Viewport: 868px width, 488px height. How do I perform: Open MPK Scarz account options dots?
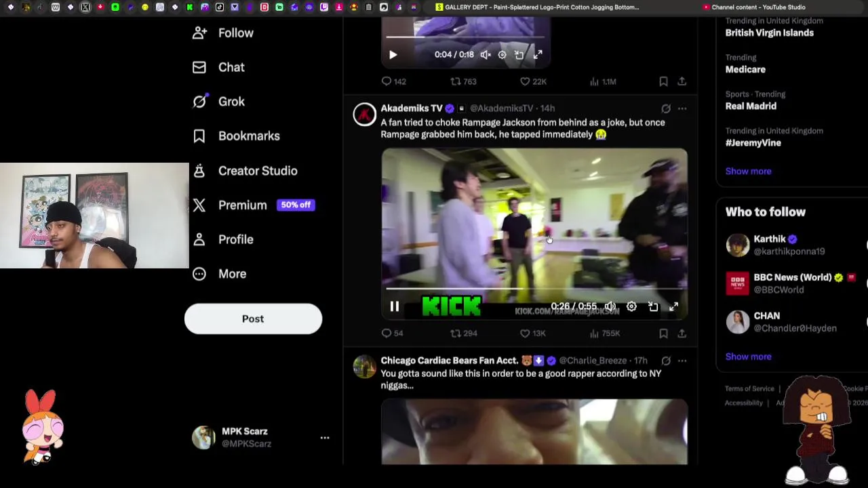coord(325,438)
